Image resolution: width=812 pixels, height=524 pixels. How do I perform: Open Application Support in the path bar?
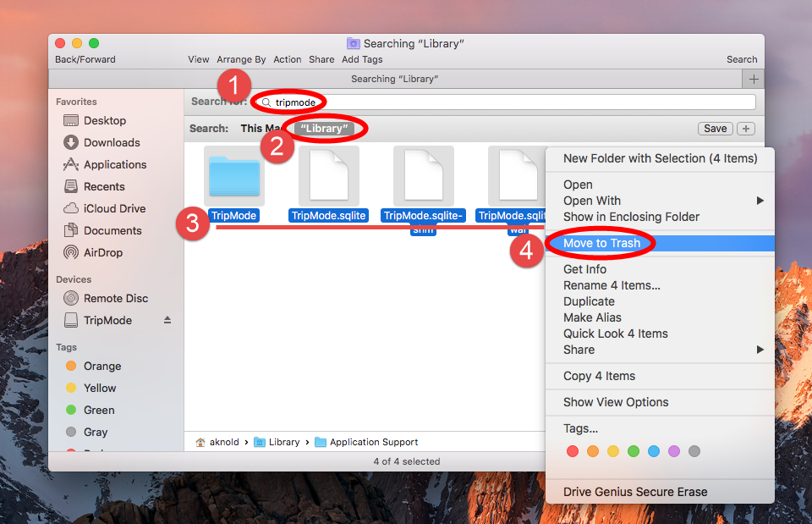(x=374, y=441)
